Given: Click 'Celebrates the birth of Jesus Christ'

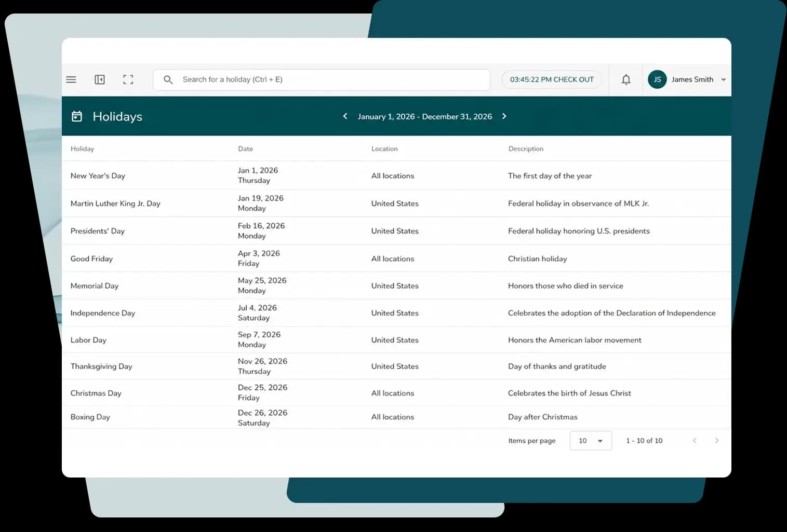Looking at the screenshot, I should (x=569, y=393).
